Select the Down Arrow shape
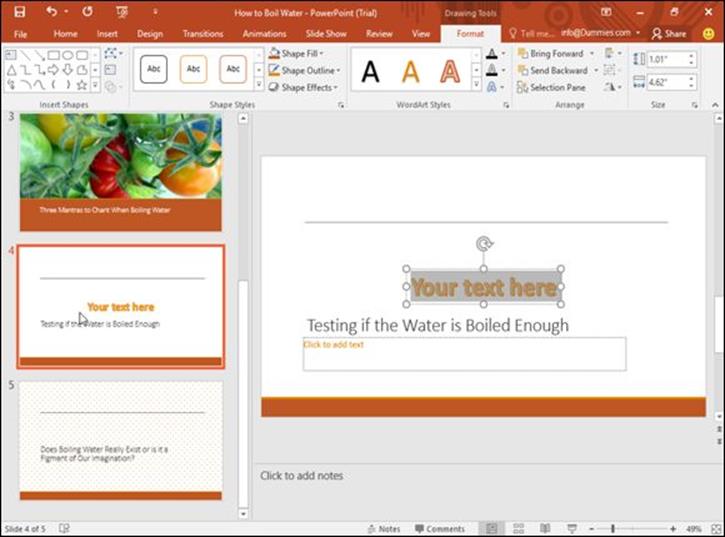The width and height of the screenshot is (725, 537). point(68,70)
